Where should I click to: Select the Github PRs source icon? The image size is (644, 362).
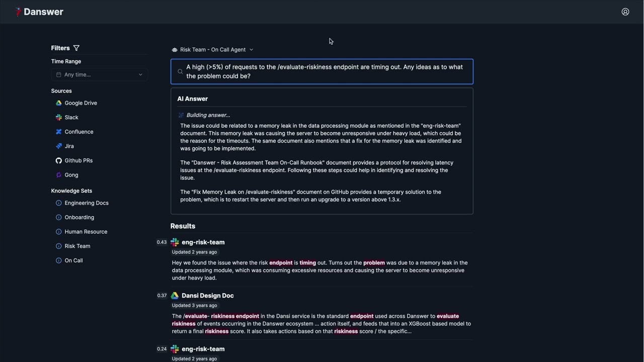59,160
